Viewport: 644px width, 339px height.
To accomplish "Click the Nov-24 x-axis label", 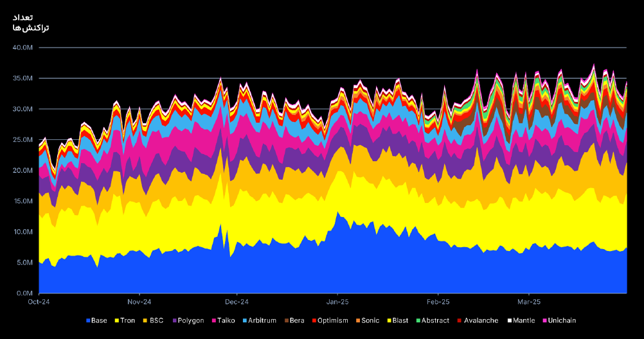I will (x=139, y=302).
